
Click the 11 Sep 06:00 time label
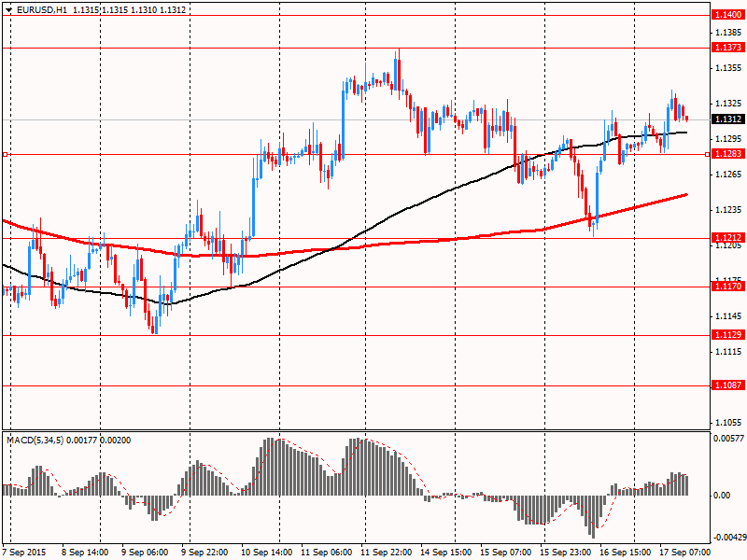pos(327,553)
